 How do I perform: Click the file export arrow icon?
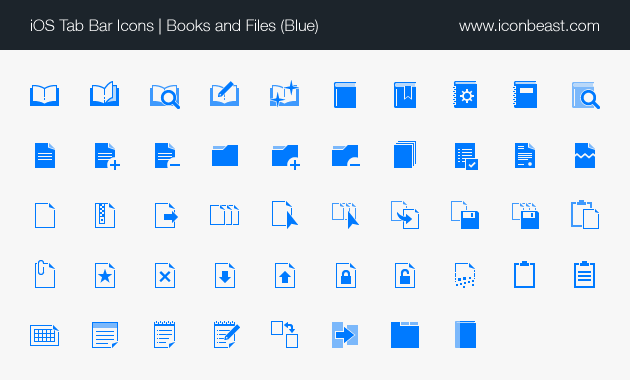pos(166,216)
